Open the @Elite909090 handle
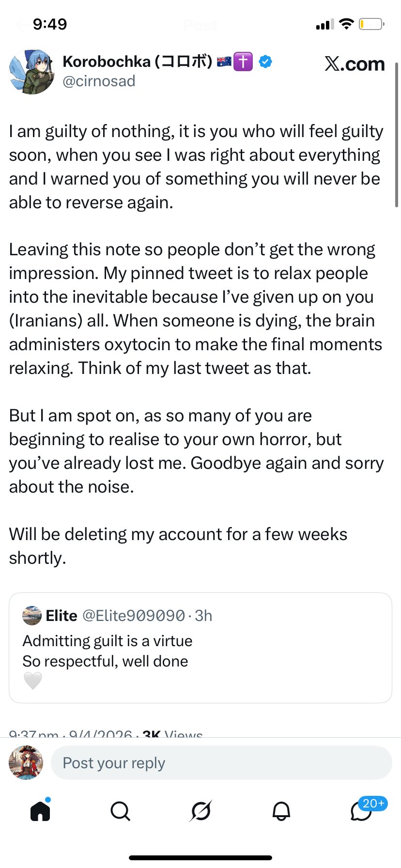This screenshot has width=401, height=868. coord(134,616)
